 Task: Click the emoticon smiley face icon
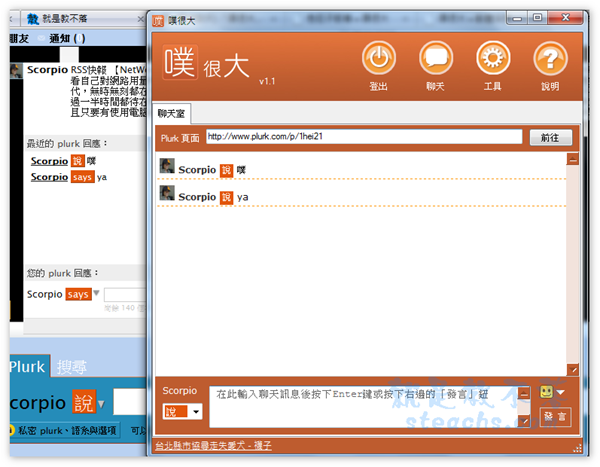[x=546, y=392]
